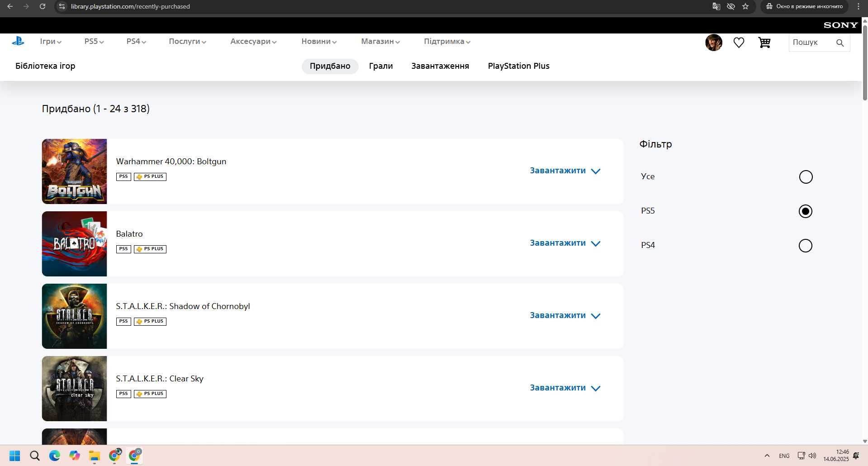
Task: Click the Boltgun cover thumbnail
Action: 75,171
